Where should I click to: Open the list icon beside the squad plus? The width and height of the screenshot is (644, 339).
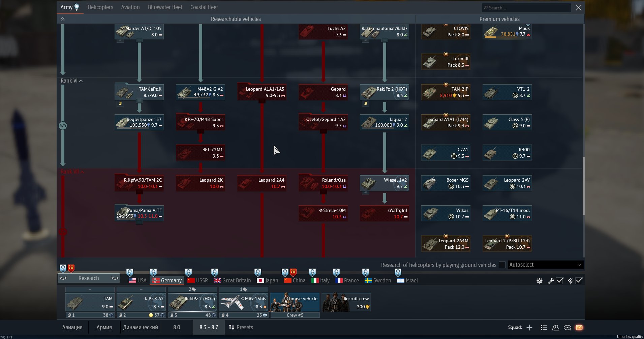tap(544, 328)
